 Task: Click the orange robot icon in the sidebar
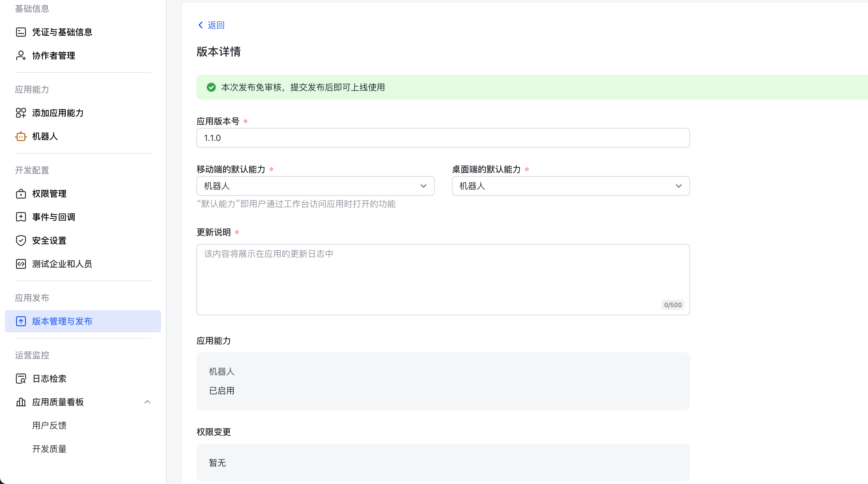pyautogui.click(x=21, y=136)
